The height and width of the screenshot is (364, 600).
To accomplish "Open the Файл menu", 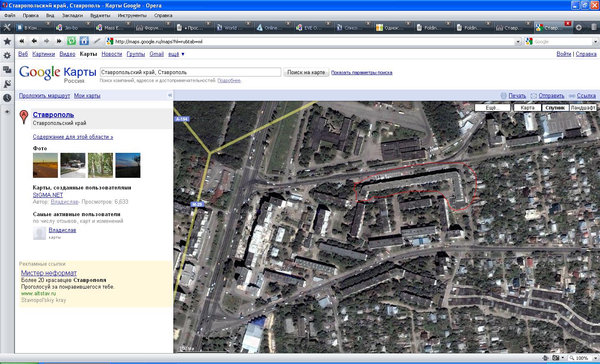I will coord(10,15).
